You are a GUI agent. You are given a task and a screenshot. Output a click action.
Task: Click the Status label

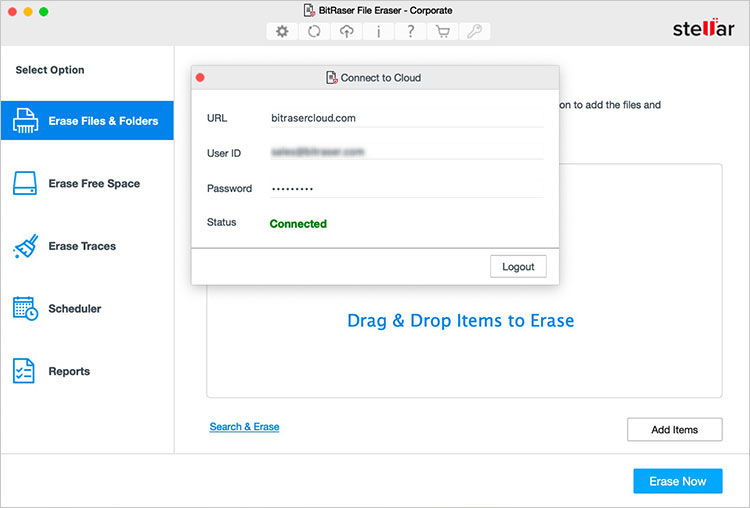(x=221, y=222)
